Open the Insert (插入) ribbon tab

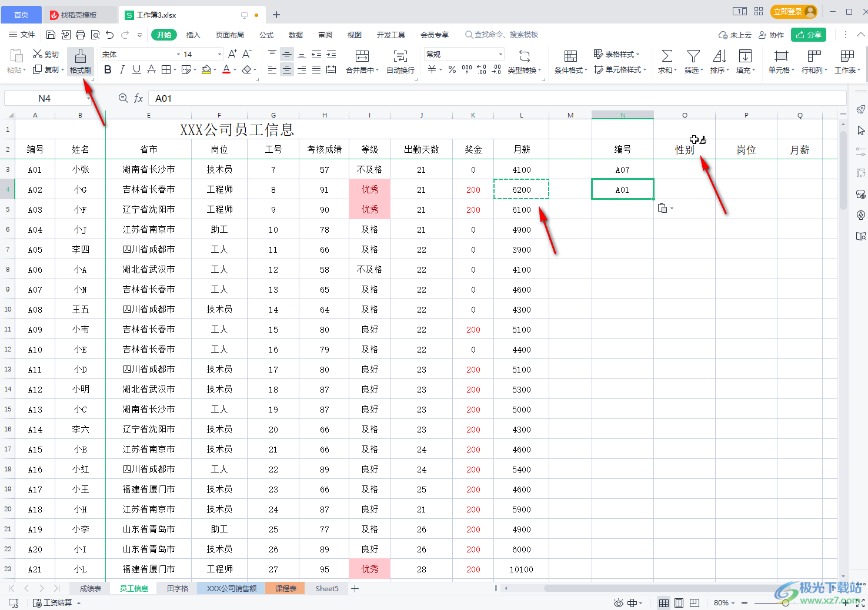pos(193,35)
